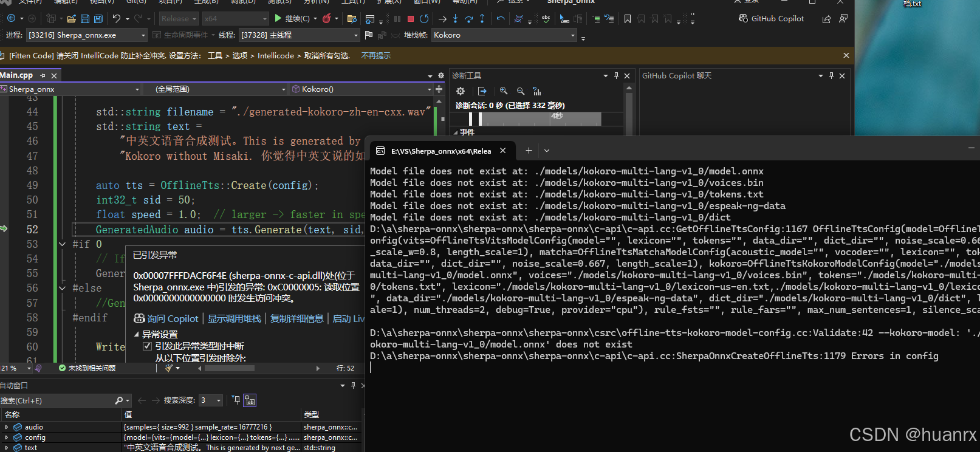Viewport: 980px width, 452px height.
Task: Click the Show Next Statement arrow icon
Action: point(442,19)
